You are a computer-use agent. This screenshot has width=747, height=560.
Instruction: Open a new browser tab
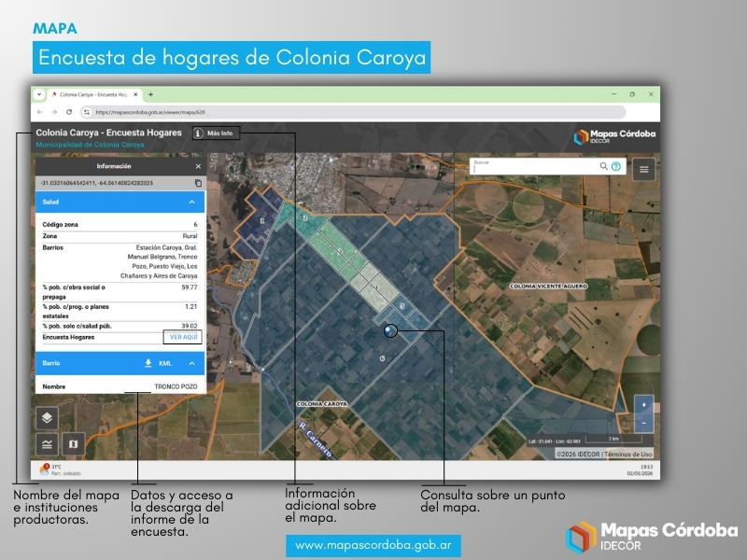coord(151,94)
